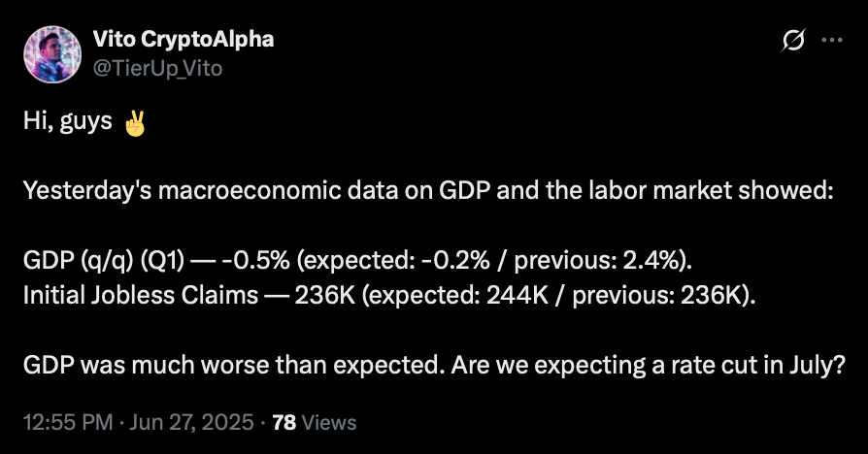Select the line starting 'Yesterday's macroeconomic data'
The width and height of the screenshot is (868, 454).
point(428,191)
